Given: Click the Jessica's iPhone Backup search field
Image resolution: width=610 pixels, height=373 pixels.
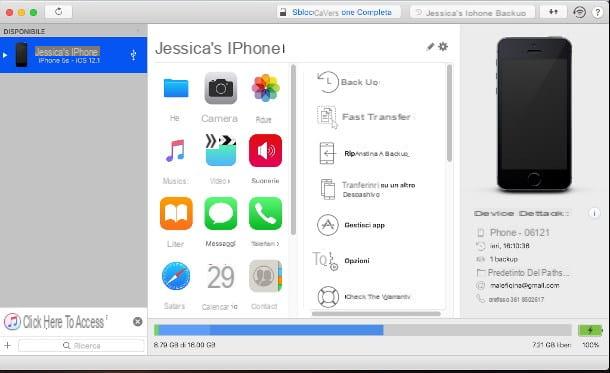Looking at the screenshot, I should [x=472, y=13].
